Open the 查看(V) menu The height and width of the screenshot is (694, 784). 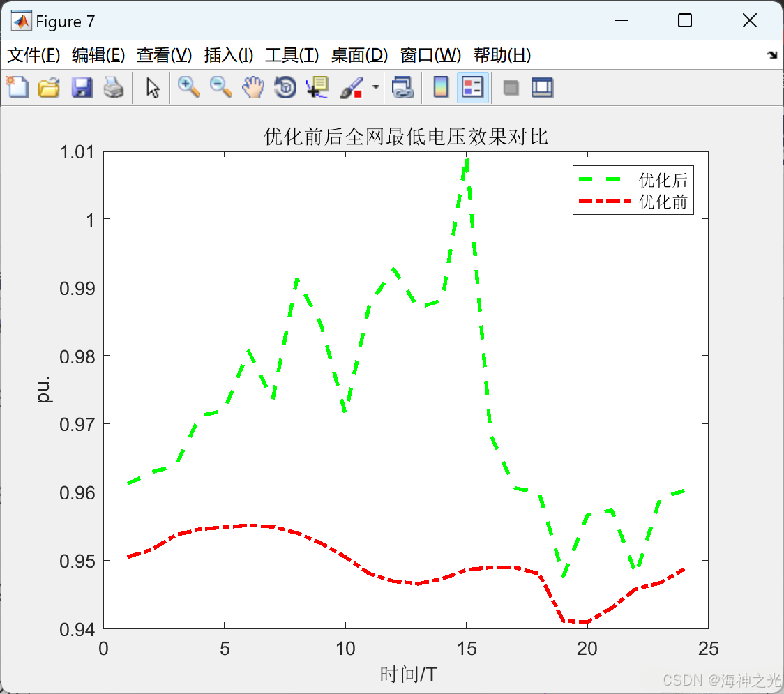point(164,55)
